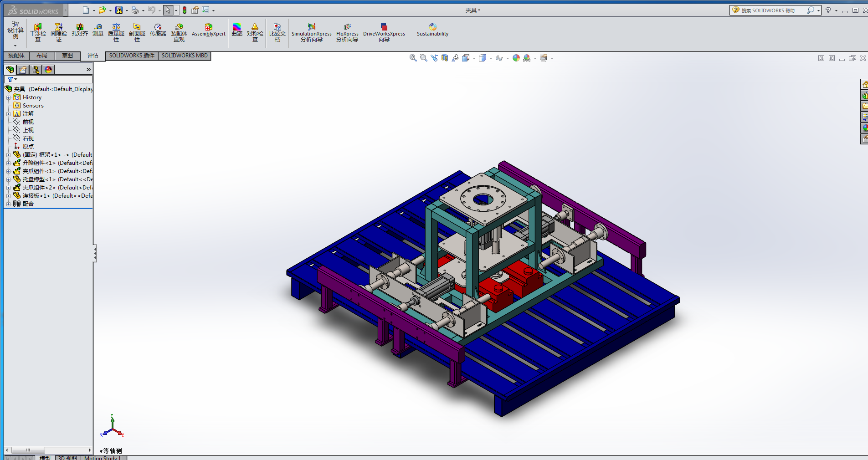Expand the 夹爪组件<2> subassembly node
868x460 pixels.
(8, 188)
